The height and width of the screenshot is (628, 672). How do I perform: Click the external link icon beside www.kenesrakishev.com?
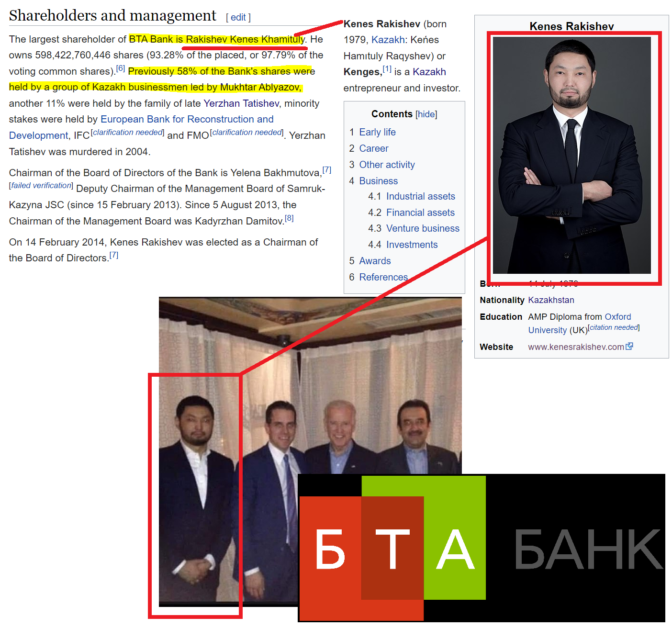[x=629, y=346]
